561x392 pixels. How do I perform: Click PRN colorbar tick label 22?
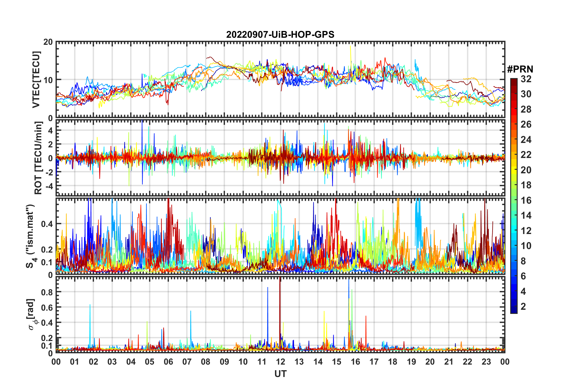tap(526, 154)
